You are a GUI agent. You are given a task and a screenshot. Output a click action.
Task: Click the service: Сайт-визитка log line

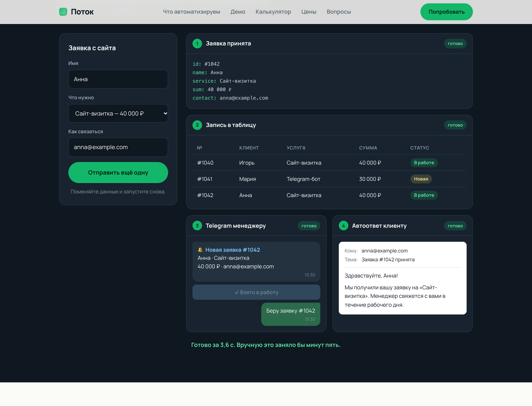(x=224, y=81)
